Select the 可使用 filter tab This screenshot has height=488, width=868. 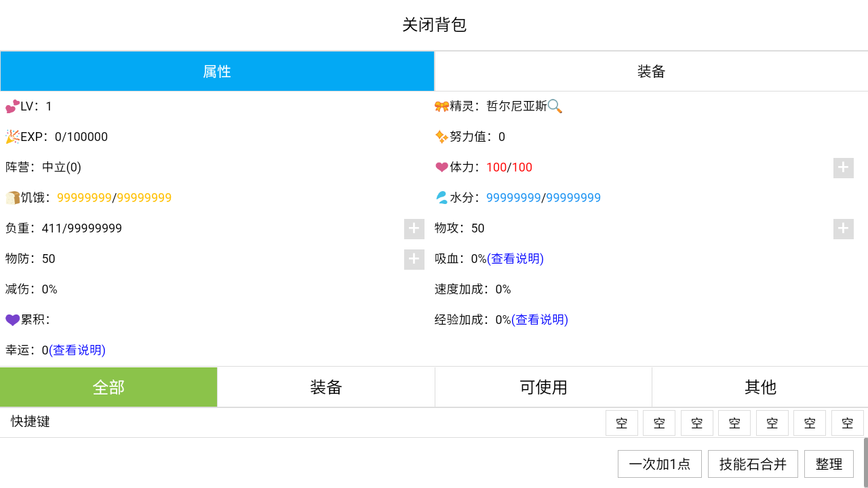tap(542, 386)
